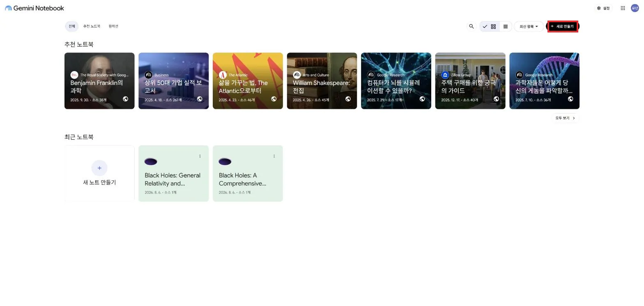This screenshot has height=306, width=644.
Task: Open the 삶을 가꾸는 법 Atlantic notebook
Action: [248, 81]
